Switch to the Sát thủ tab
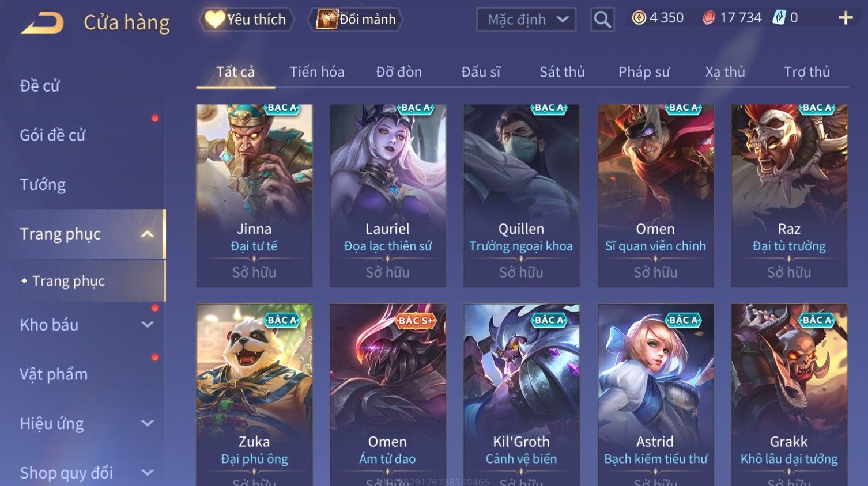Image resolution: width=868 pixels, height=486 pixels. [562, 72]
